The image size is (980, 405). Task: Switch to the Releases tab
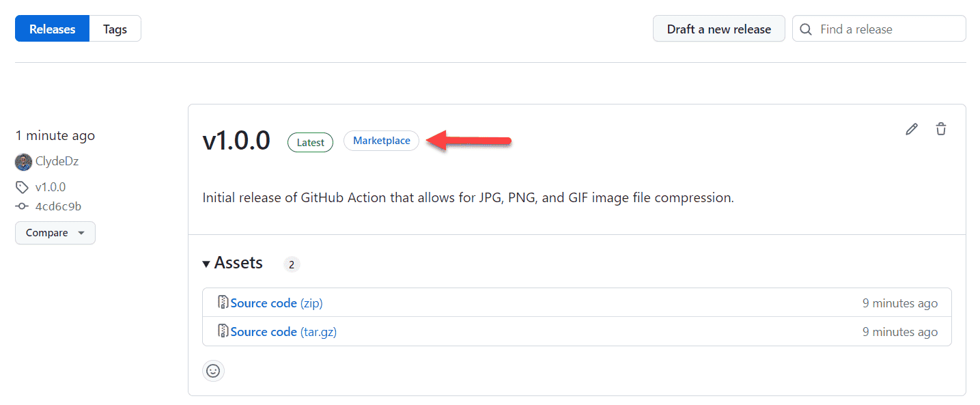tap(53, 29)
